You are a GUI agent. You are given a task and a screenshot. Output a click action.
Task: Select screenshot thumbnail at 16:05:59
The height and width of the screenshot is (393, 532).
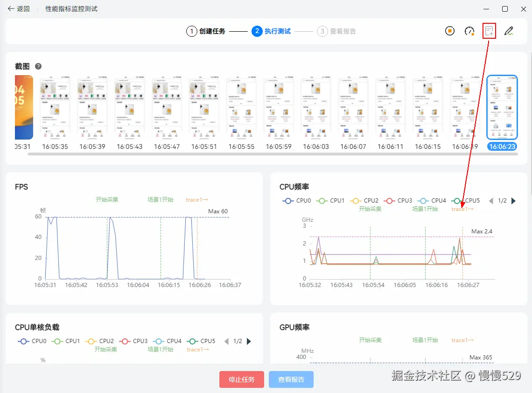click(279, 107)
